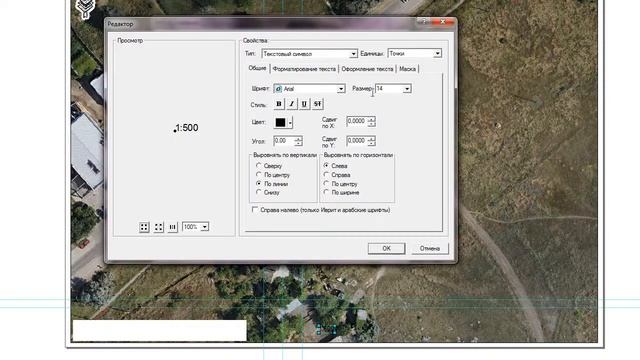Toggle Underline text style
Screen dimensions: 640x360
tap(304, 104)
